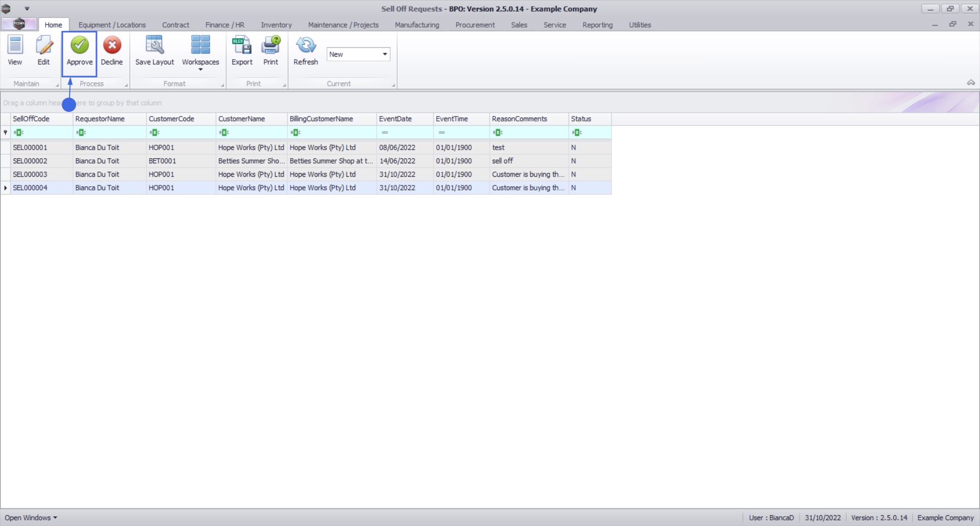Open the Manufacturing tab

click(x=416, y=25)
